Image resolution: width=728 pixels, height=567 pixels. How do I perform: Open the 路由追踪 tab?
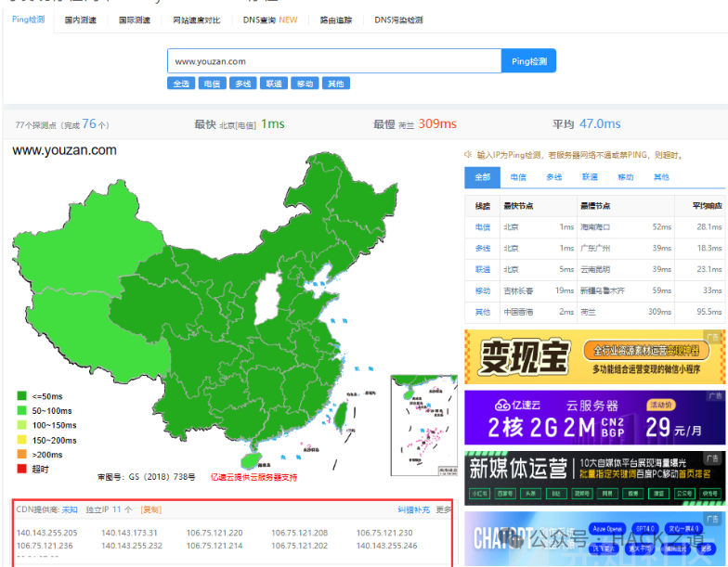click(x=336, y=20)
